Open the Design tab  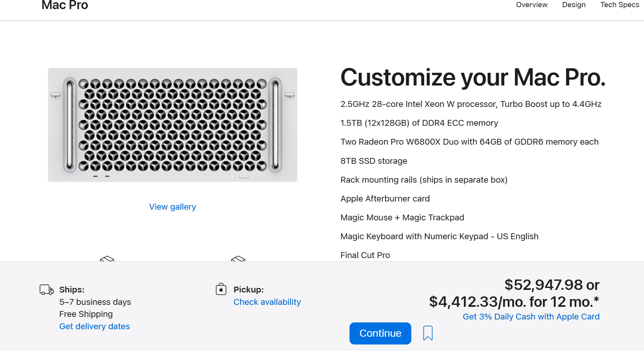click(x=574, y=5)
